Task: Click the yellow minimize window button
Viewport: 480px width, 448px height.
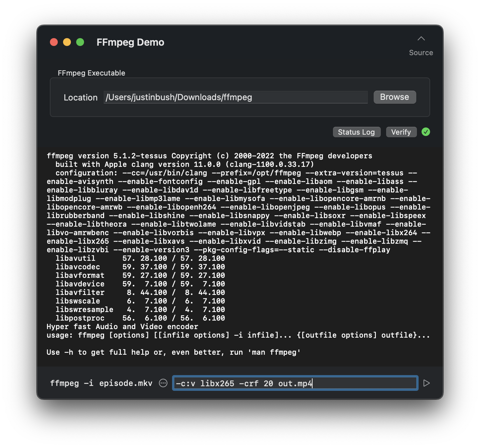Action: point(67,42)
